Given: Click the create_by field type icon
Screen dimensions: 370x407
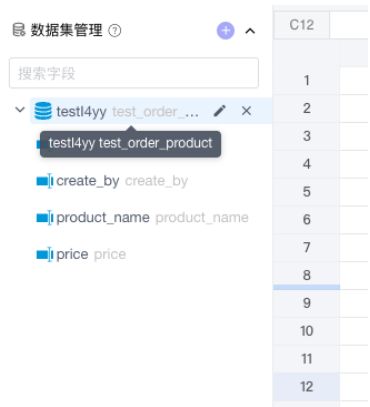Looking at the screenshot, I should 45,181.
